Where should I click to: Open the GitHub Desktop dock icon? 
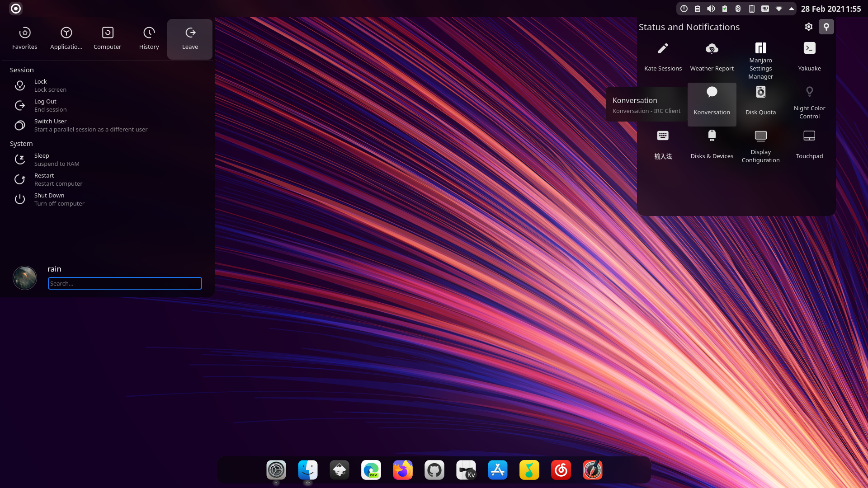tap(434, 470)
